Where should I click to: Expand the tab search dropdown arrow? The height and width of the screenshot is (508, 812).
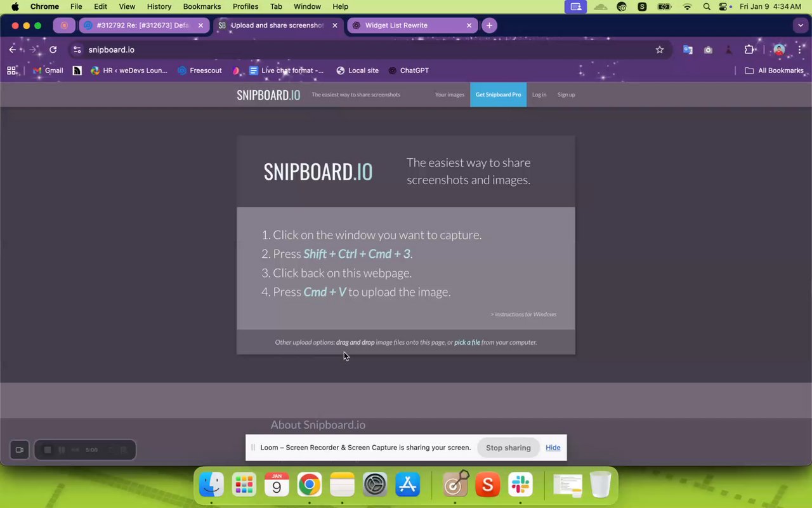[800, 25]
